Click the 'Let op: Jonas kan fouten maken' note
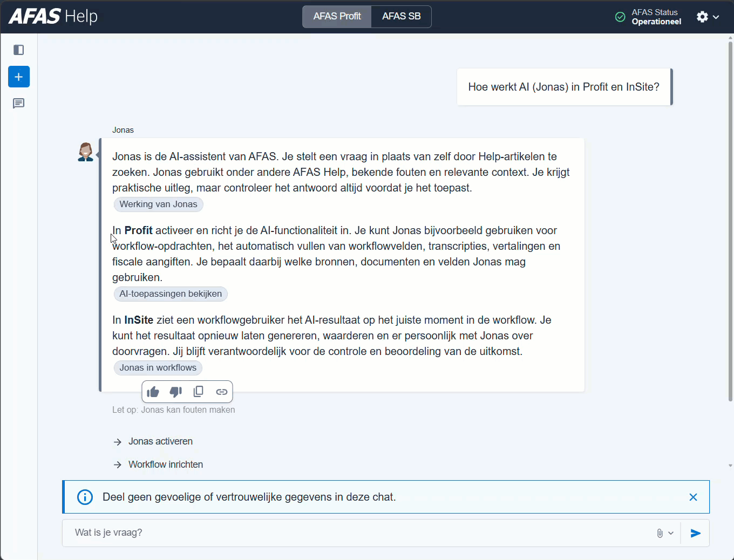Image resolution: width=734 pixels, height=560 pixels. click(173, 410)
